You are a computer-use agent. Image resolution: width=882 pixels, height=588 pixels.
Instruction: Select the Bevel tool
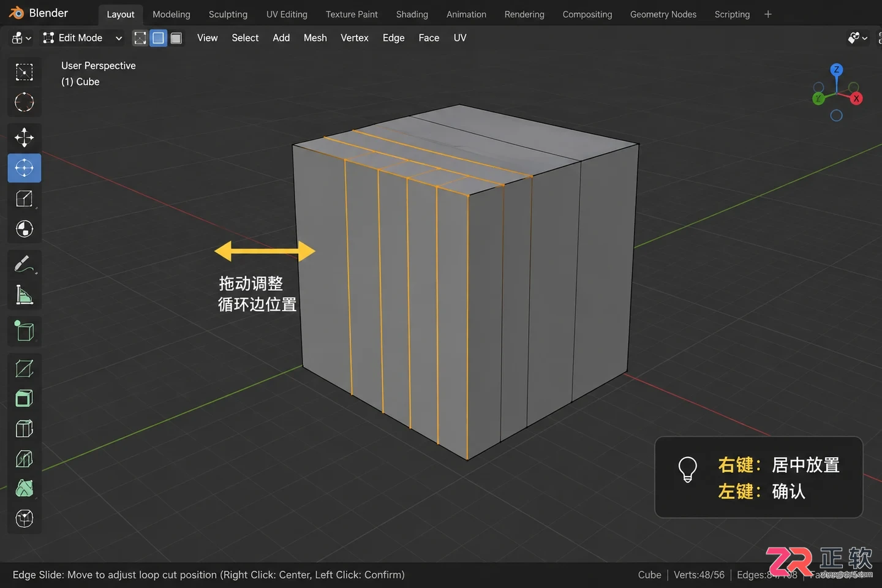pyautogui.click(x=24, y=429)
